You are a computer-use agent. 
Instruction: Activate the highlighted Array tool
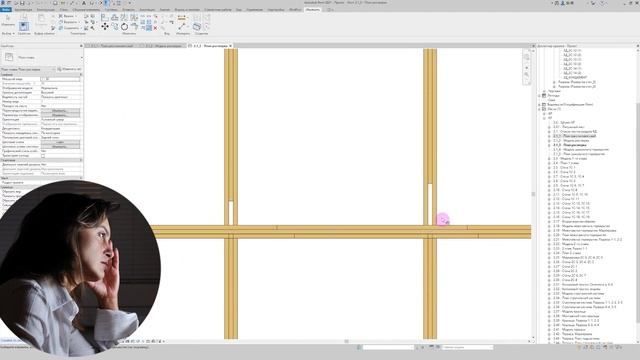tap(149, 28)
